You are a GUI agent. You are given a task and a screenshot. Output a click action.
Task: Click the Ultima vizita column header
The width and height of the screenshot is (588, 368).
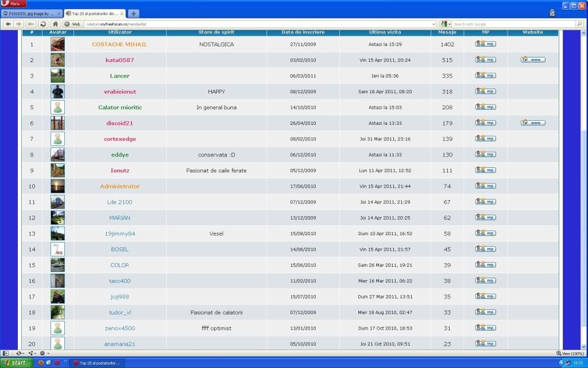[x=385, y=33]
